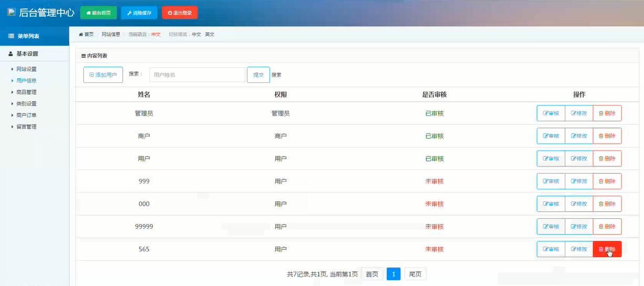The width and height of the screenshot is (644, 286).
Task: Edit user 000 with 修改
Action: (579, 204)
